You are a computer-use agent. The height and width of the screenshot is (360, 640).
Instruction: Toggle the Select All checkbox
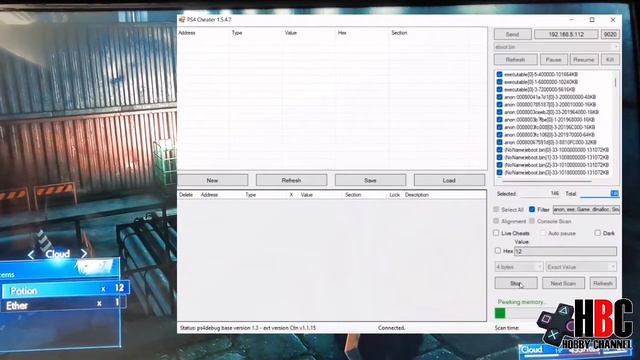coord(496,209)
